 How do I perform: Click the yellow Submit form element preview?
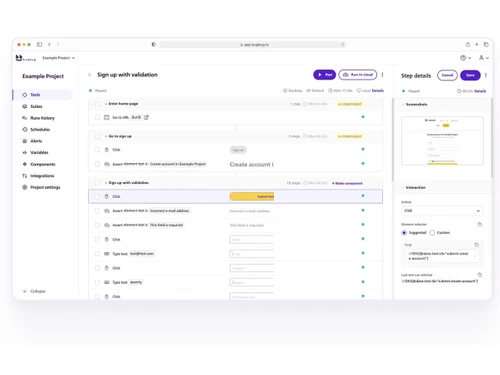pyautogui.click(x=252, y=197)
